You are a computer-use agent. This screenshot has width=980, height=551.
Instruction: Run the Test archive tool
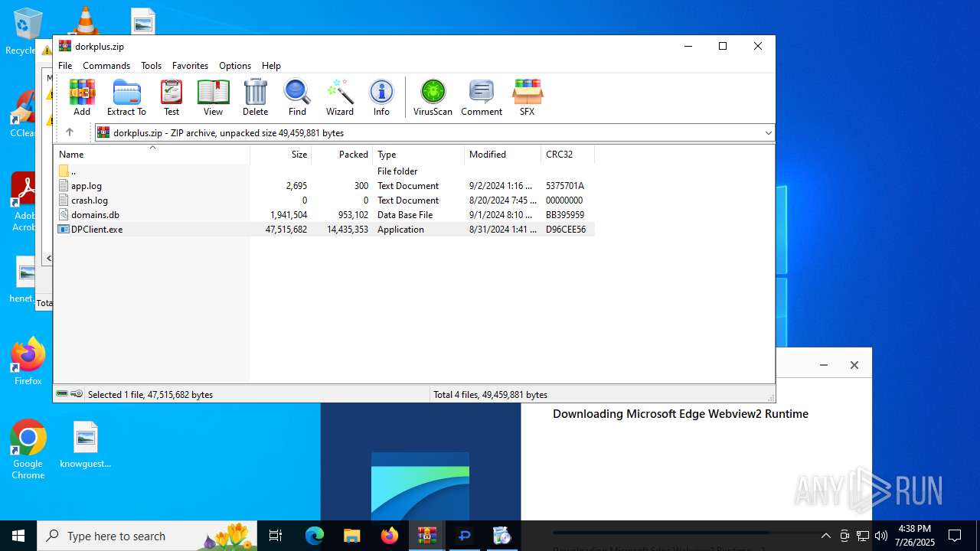171,97
